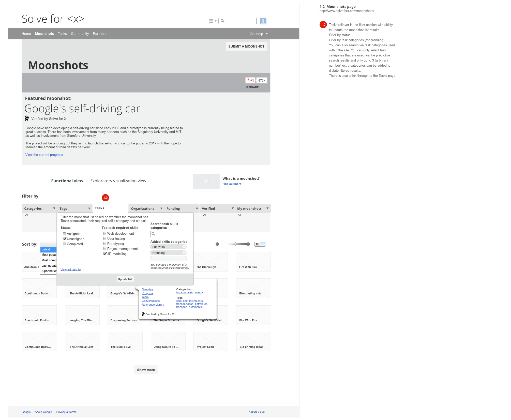
Task: Switch to grid view layout icon
Action: point(257,244)
